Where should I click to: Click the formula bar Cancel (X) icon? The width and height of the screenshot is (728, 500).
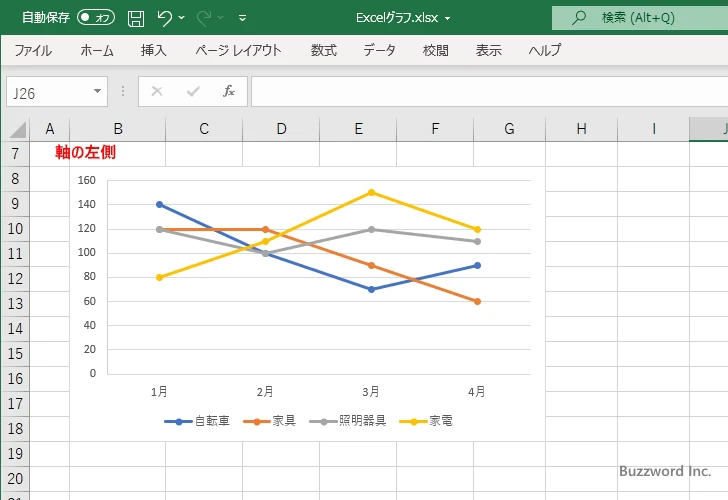coord(157,91)
